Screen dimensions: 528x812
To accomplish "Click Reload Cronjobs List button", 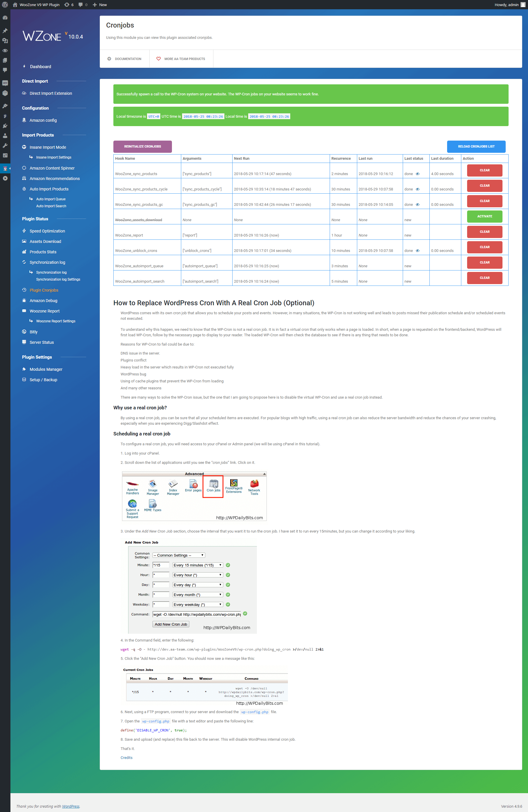I will click(476, 146).
